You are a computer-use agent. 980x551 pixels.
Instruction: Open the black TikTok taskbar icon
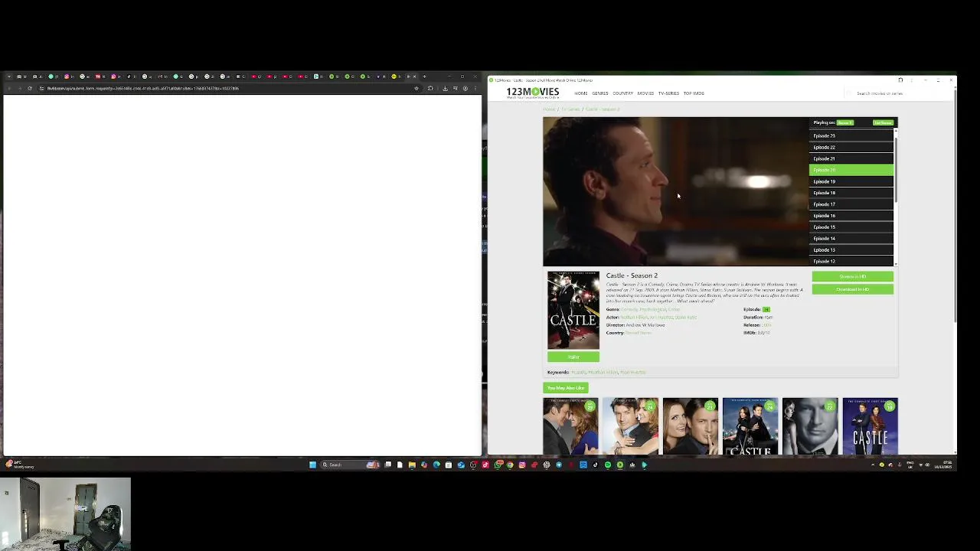click(x=595, y=465)
